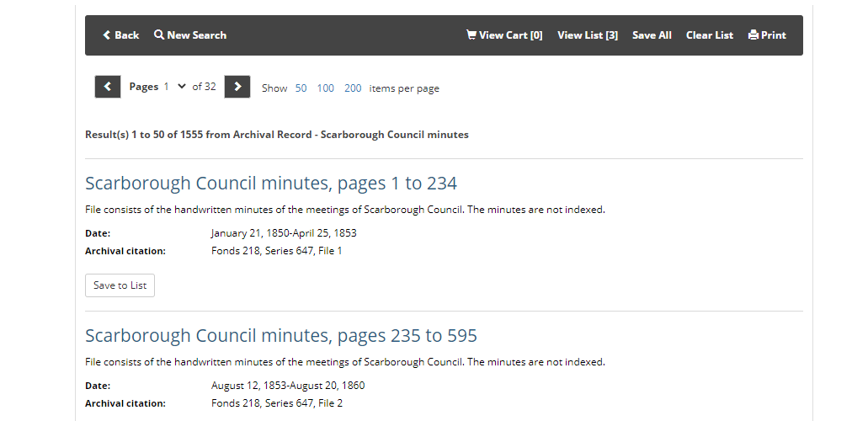Click the result count text line

pos(277,135)
